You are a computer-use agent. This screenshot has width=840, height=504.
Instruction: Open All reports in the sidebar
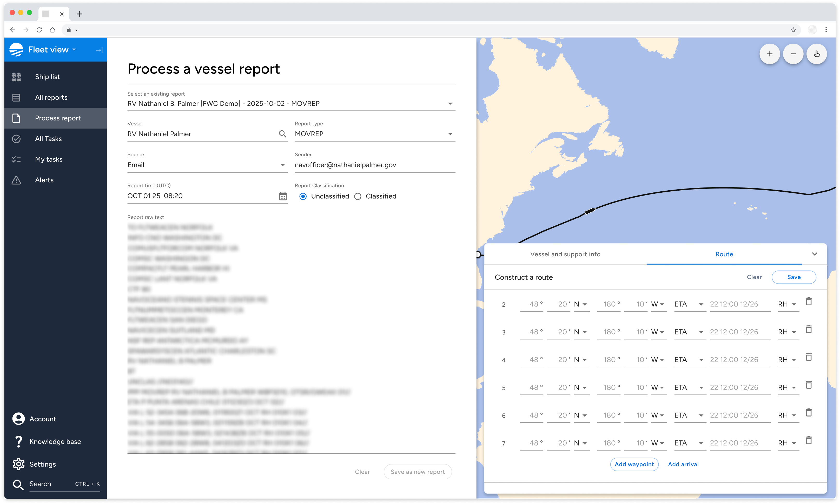(51, 97)
